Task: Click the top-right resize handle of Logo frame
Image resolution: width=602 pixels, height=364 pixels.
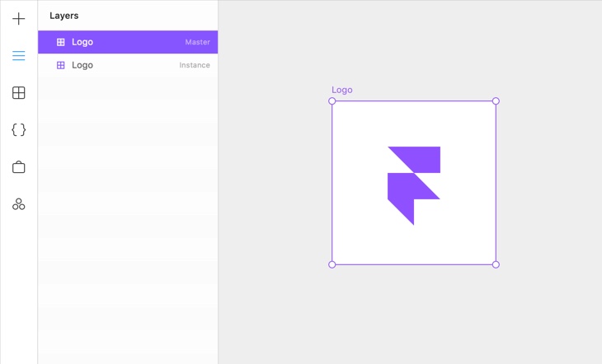Action: coord(496,100)
